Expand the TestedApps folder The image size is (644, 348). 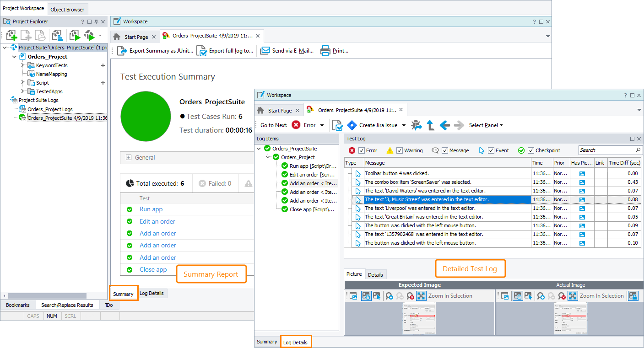pyautogui.click(x=22, y=91)
